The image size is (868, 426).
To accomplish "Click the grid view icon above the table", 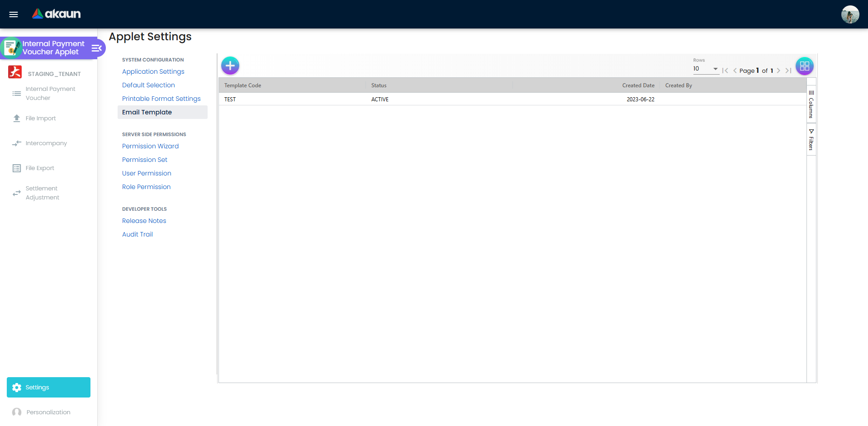I will click(x=804, y=66).
